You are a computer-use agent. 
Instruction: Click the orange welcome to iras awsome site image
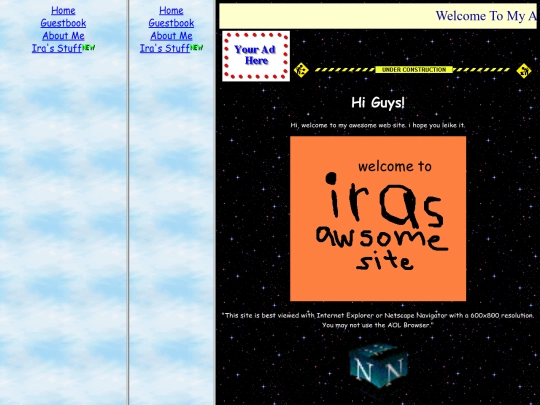[x=378, y=219]
